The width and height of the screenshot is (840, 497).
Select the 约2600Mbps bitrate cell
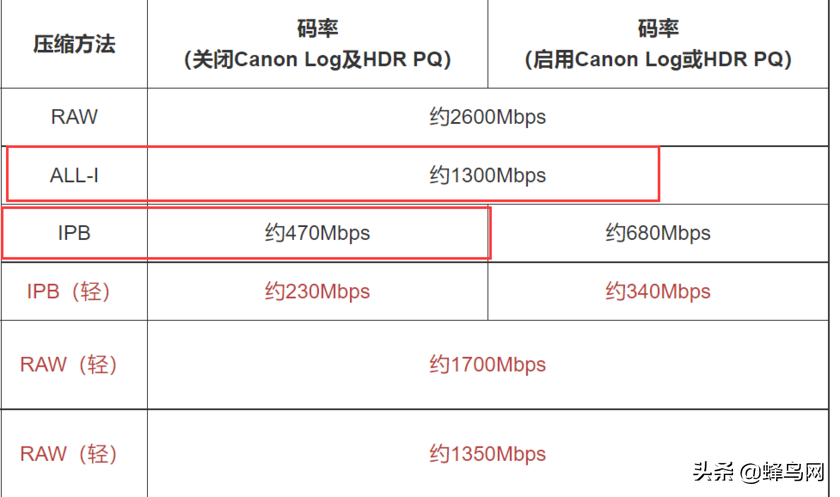(x=488, y=117)
